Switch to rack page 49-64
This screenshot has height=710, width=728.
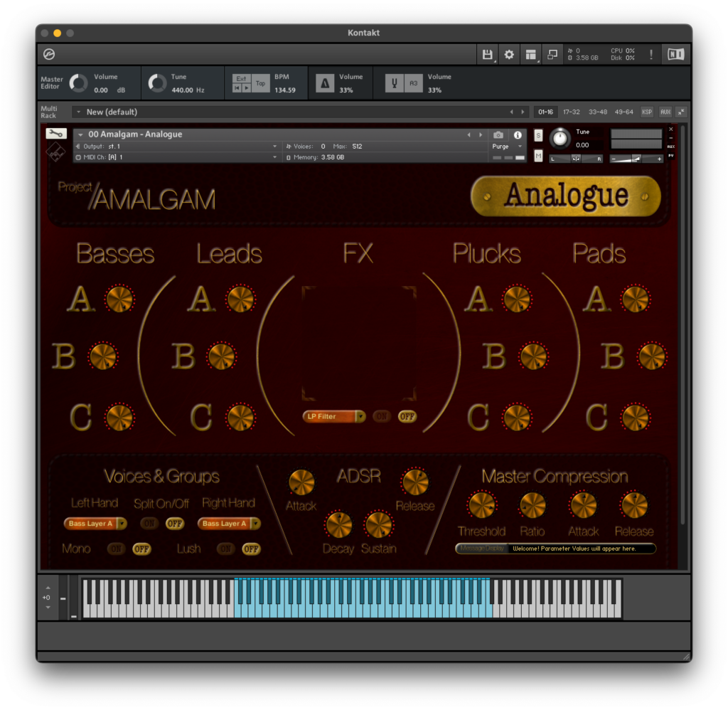624,112
